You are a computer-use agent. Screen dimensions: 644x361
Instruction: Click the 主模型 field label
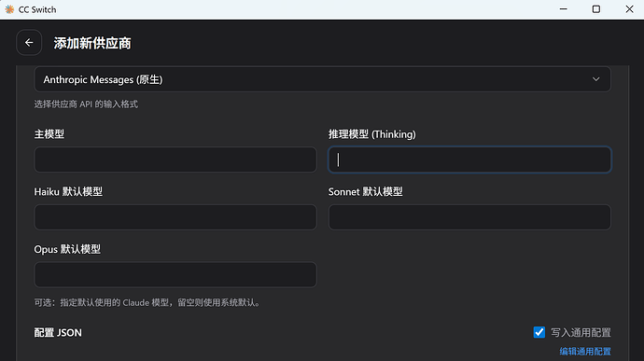pyautogui.click(x=49, y=134)
